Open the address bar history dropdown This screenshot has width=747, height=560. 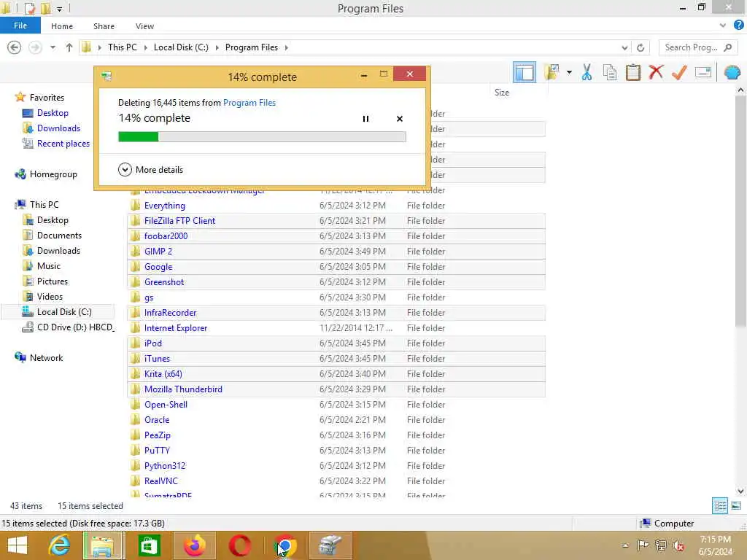624,47
